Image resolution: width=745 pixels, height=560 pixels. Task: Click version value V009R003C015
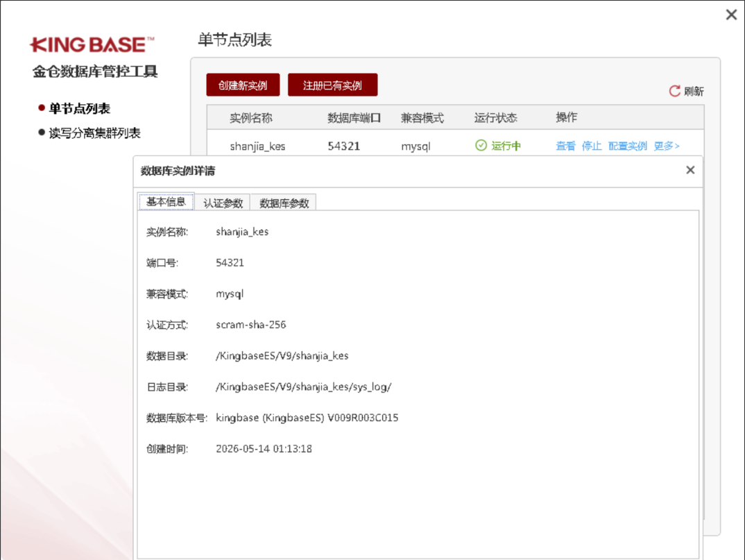pyautogui.click(x=363, y=418)
